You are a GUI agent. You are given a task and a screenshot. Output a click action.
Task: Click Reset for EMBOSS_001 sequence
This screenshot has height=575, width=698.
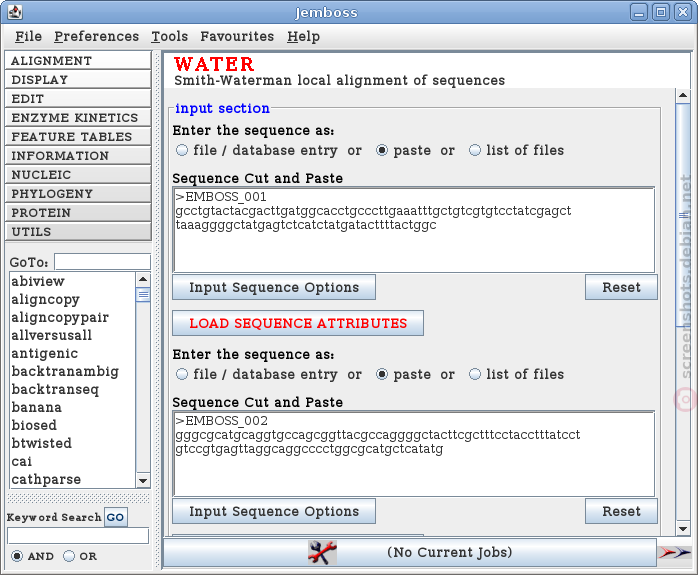click(621, 288)
